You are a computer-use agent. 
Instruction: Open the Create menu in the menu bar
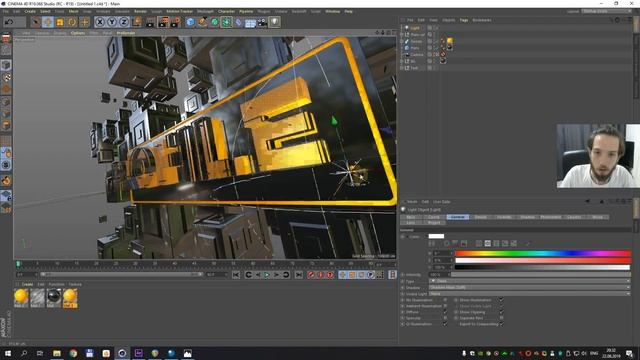30,11
